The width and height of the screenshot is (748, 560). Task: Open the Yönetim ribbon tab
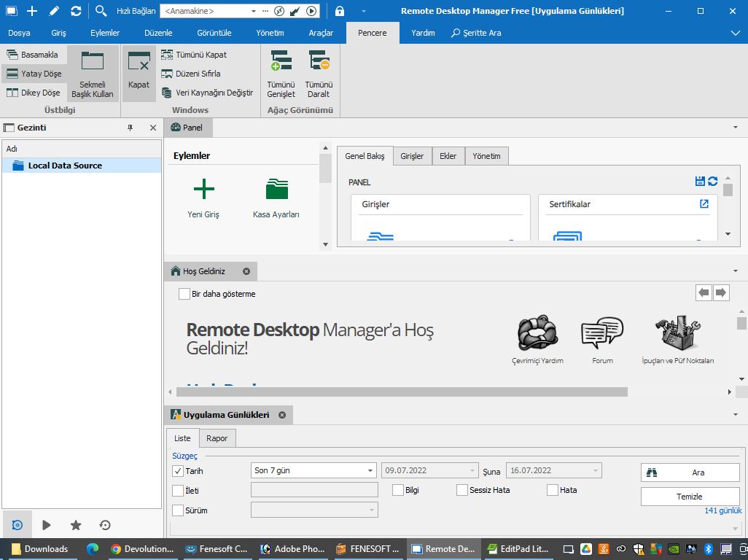(x=270, y=33)
